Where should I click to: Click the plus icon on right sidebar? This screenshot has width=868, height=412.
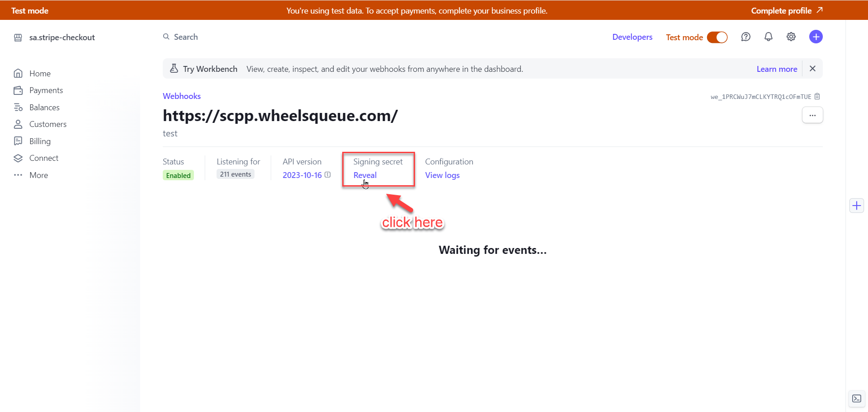click(x=856, y=206)
